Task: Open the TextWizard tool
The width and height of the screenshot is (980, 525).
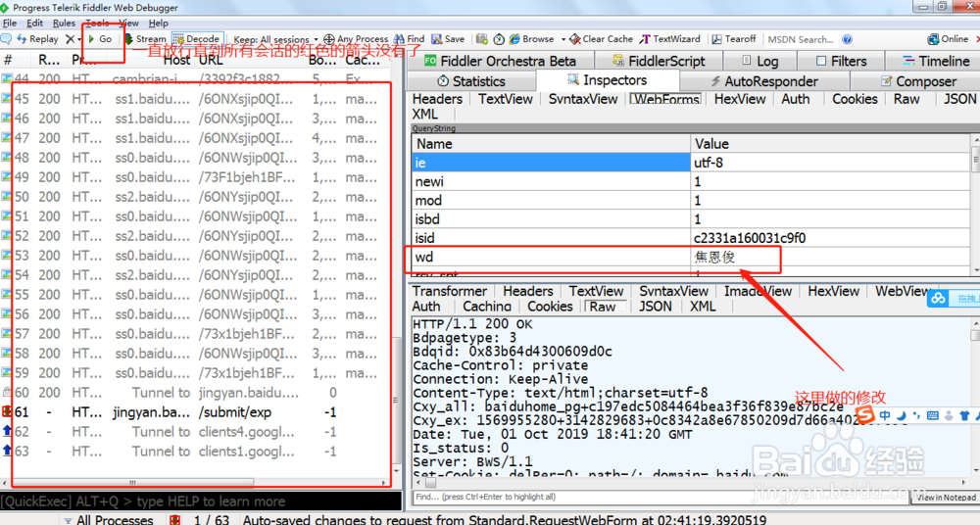Action: 670,39
